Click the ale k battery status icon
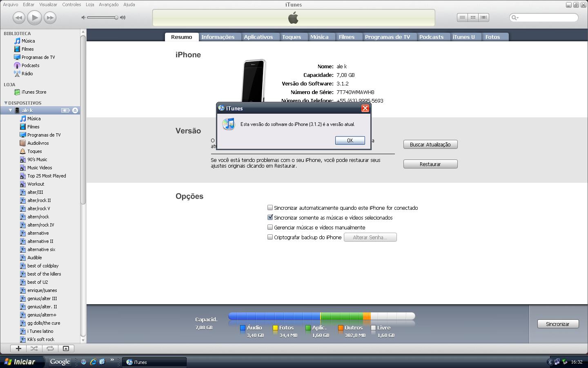Image resolution: width=588 pixels, height=368 pixels. click(65, 110)
